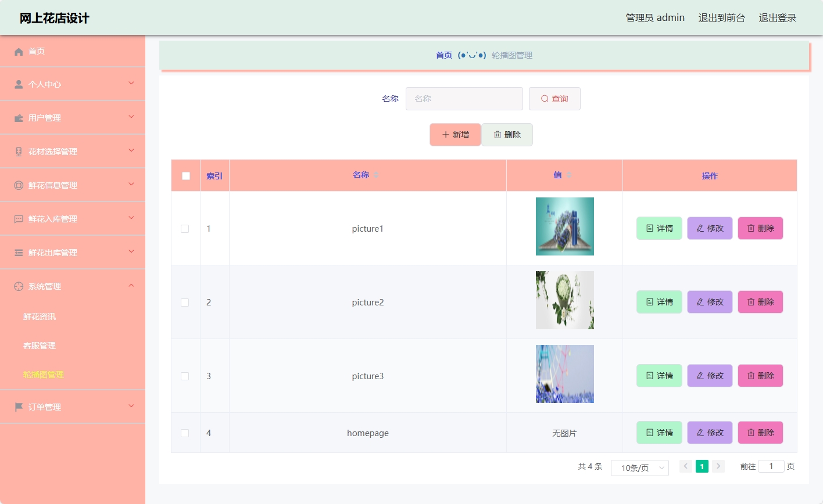This screenshot has height=504, width=823.
Task: Click the 花材选择管理 sidebar icon
Action: 19,151
